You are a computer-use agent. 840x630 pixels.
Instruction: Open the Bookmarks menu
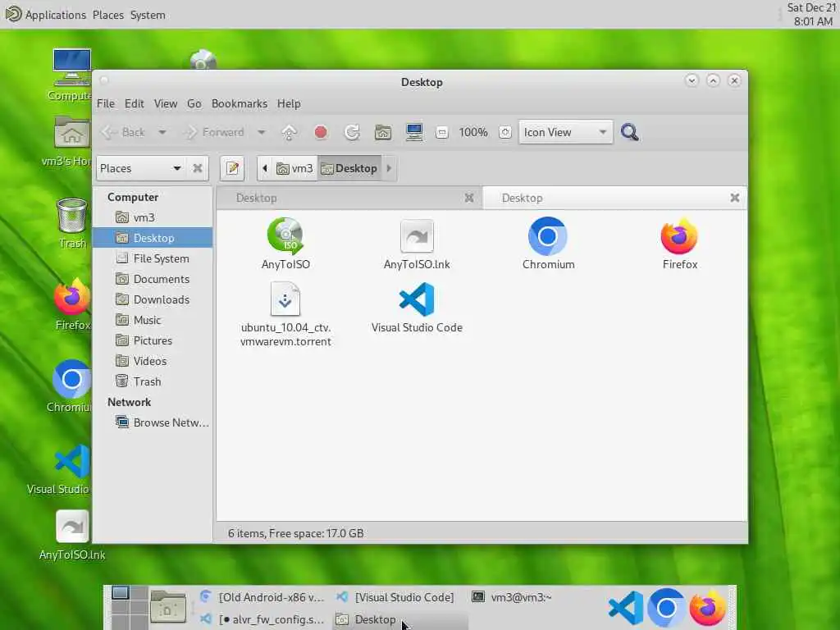point(239,103)
